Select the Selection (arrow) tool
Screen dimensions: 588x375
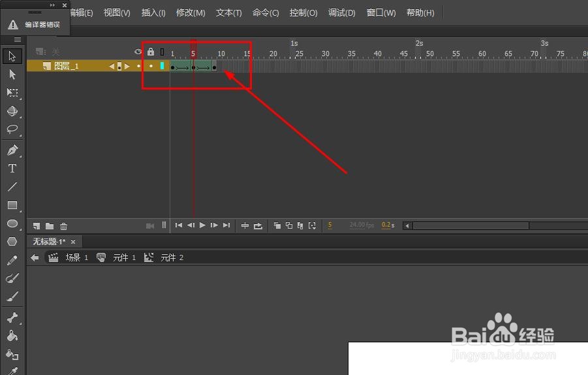pos(12,56)
